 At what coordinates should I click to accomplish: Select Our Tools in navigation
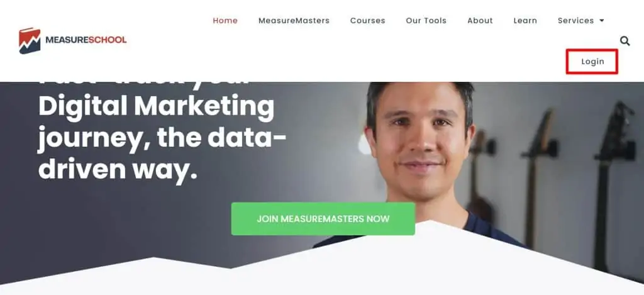426,21
